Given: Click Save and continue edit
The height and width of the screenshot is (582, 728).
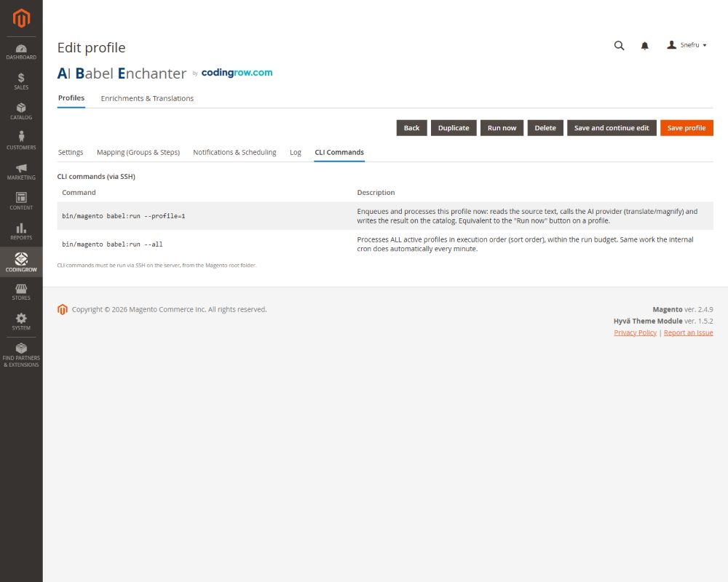Looking at the screenshot, I should pos(612,128).
